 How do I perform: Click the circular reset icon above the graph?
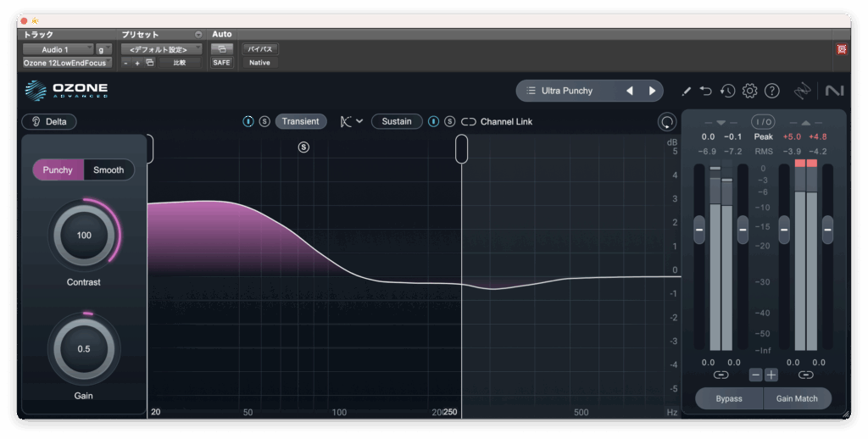tap(667, 122)
